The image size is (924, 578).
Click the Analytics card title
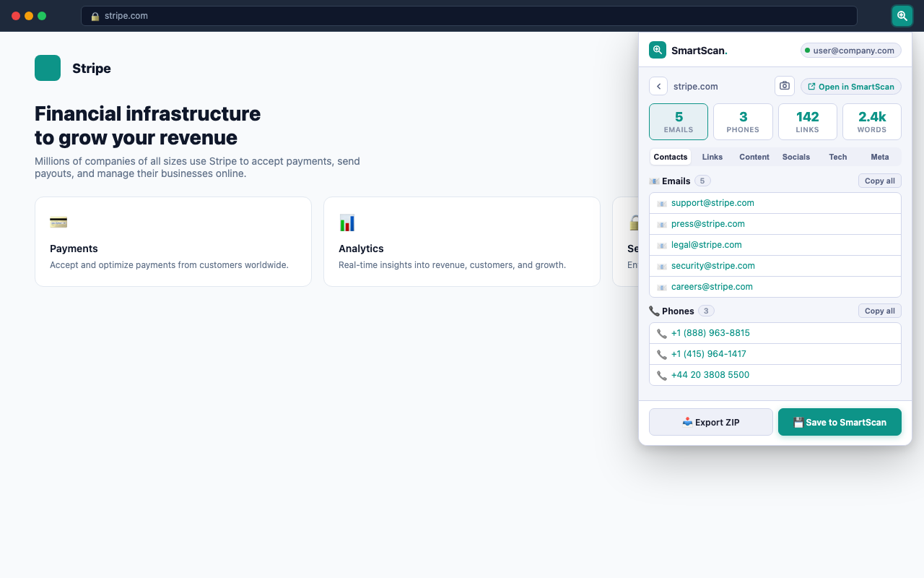pos(361,249)
